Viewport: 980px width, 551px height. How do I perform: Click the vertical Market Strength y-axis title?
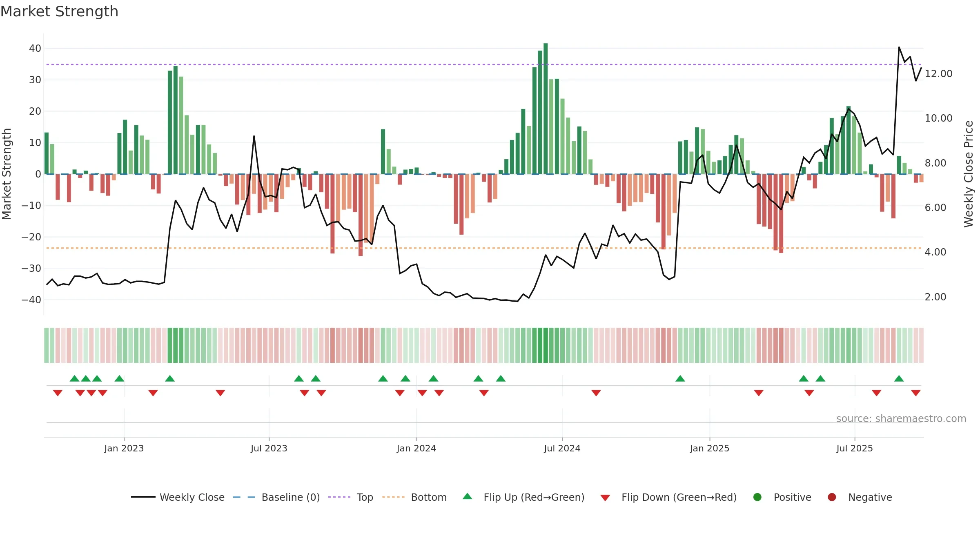pos(7,174)
